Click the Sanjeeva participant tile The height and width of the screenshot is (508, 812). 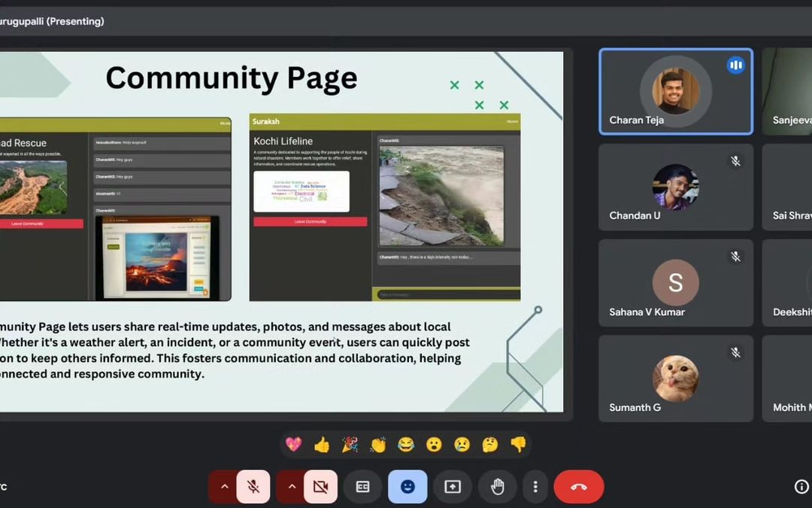tap(787, 91)
